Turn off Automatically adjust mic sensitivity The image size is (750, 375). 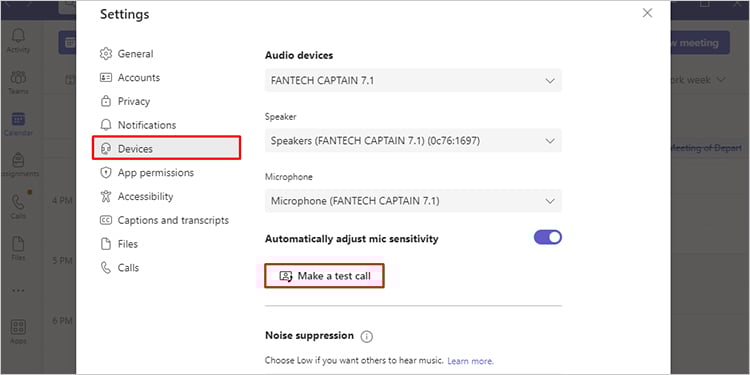click(x=548, y=238)
